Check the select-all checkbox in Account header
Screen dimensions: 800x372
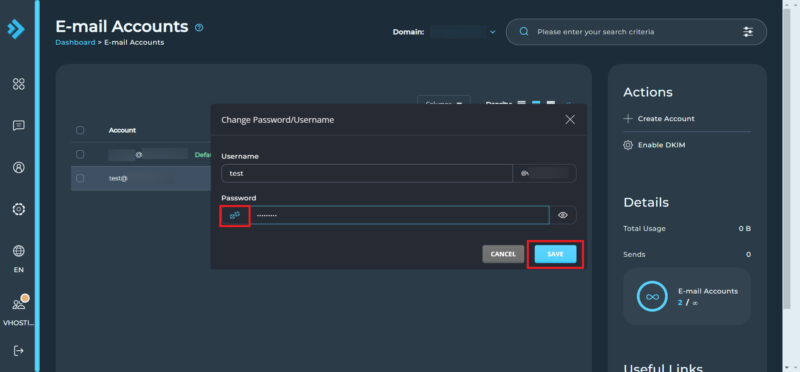point(80,130)
